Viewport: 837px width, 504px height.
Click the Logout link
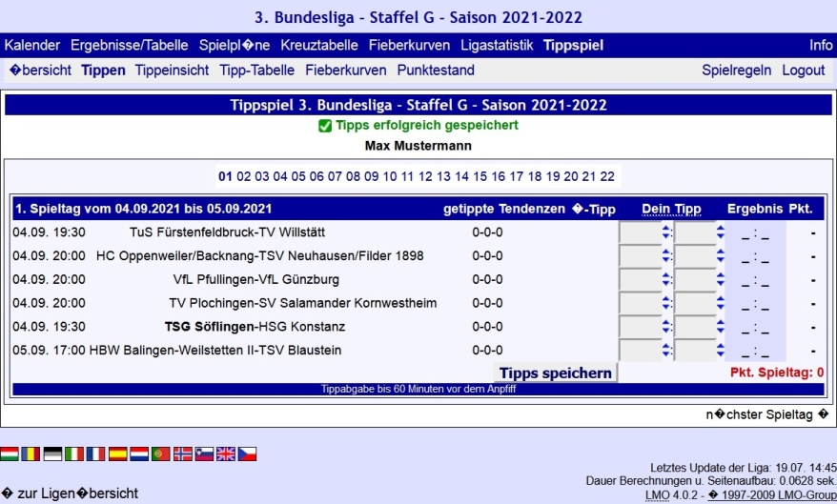point(803,70)
